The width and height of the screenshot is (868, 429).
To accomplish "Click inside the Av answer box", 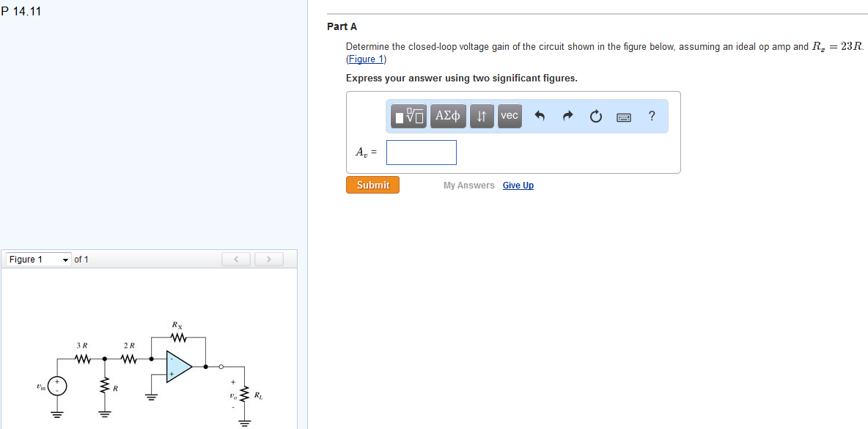I will [421, 152].
